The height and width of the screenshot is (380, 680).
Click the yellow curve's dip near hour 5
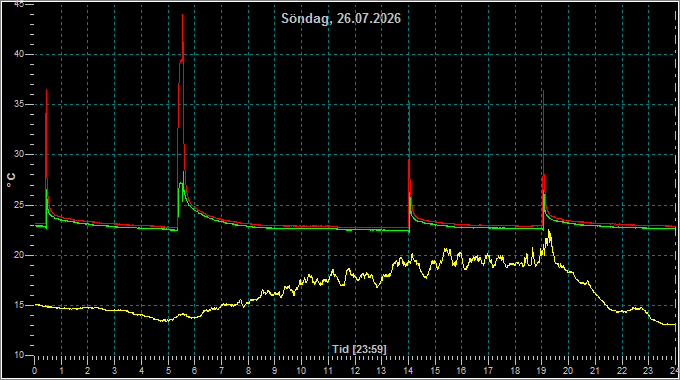[165, 321]
